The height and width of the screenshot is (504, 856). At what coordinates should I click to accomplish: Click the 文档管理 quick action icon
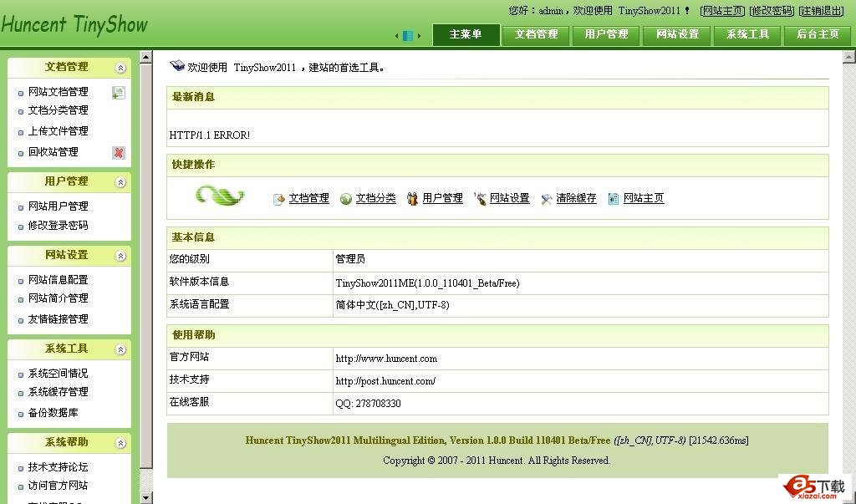[279, 199]
